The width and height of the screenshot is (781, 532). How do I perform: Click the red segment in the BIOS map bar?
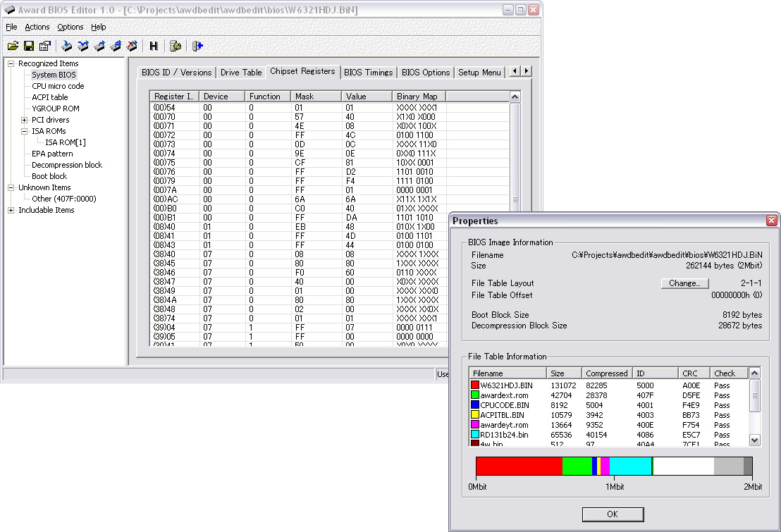coord(519,466)
